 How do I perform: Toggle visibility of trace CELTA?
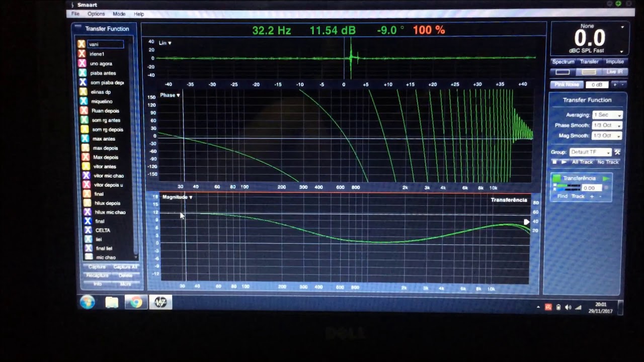coord(88,230)
